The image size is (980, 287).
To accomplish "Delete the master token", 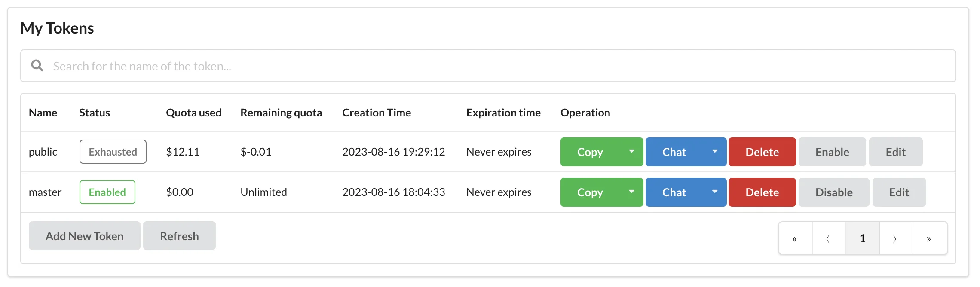I will tap(762, 192).
